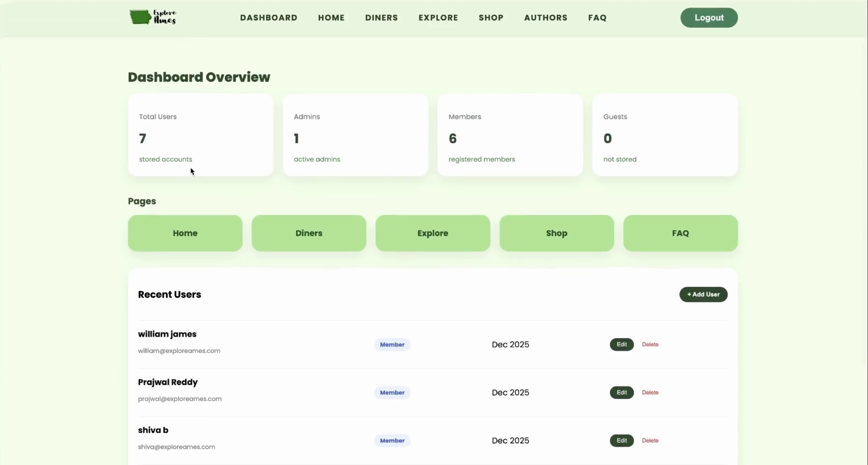Delete the william james user
The image size is (868, 465).
650,344
